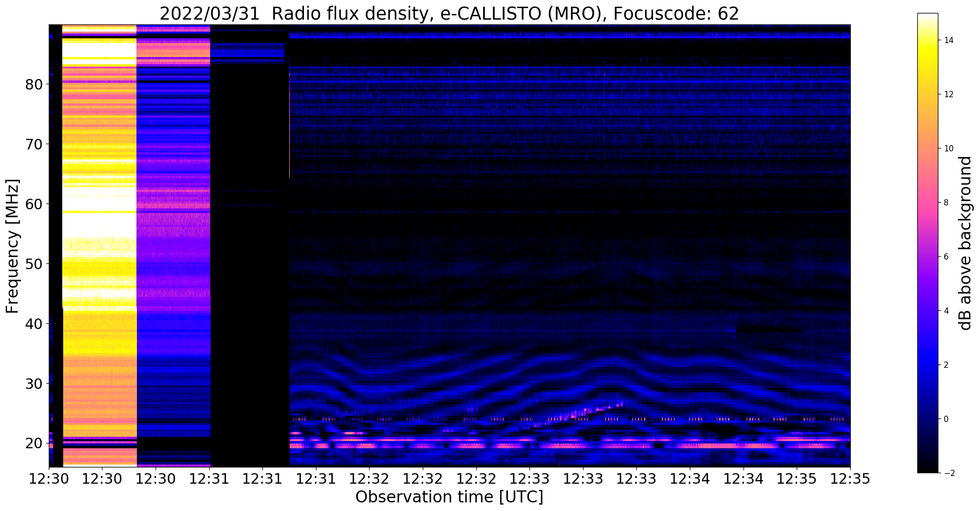
Task: Click the 'dB above background' colorbar label
Action: [x=966, y=243]
